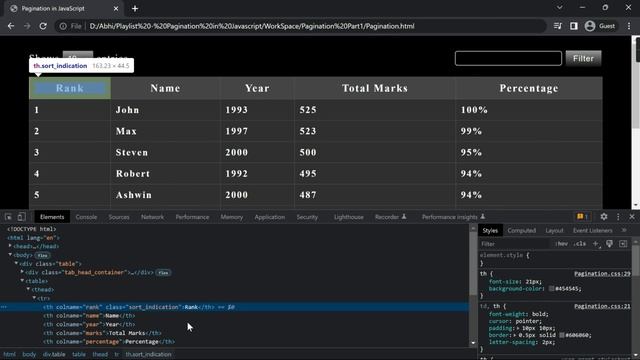Open the media control icon in toolbar
Screen dimensions: 640x360
558,26
